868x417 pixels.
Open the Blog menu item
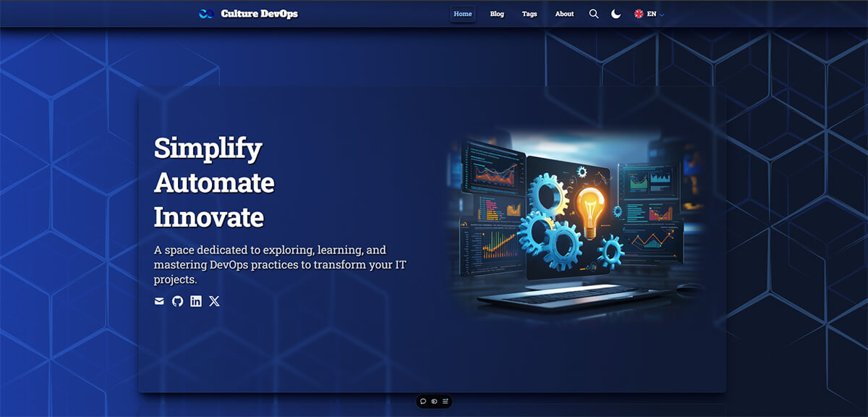point(497,14)
